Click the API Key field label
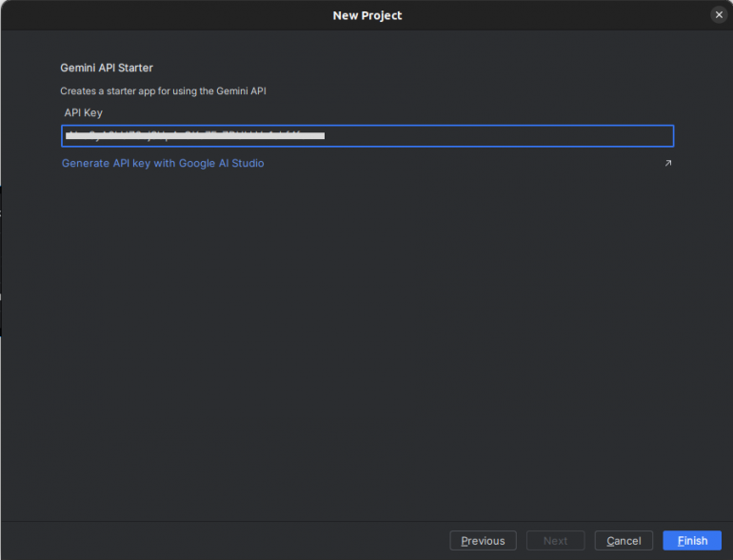 click(83, 113)
